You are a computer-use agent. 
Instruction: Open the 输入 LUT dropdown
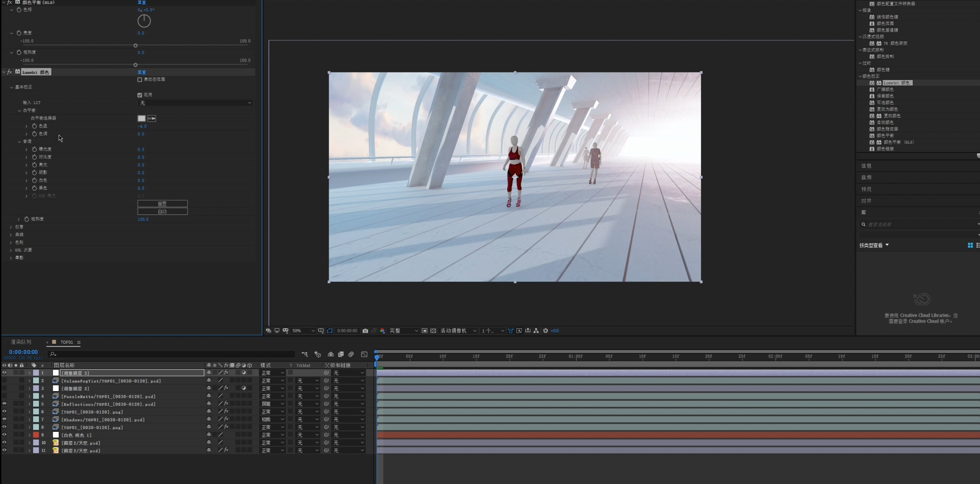[195, 103]
